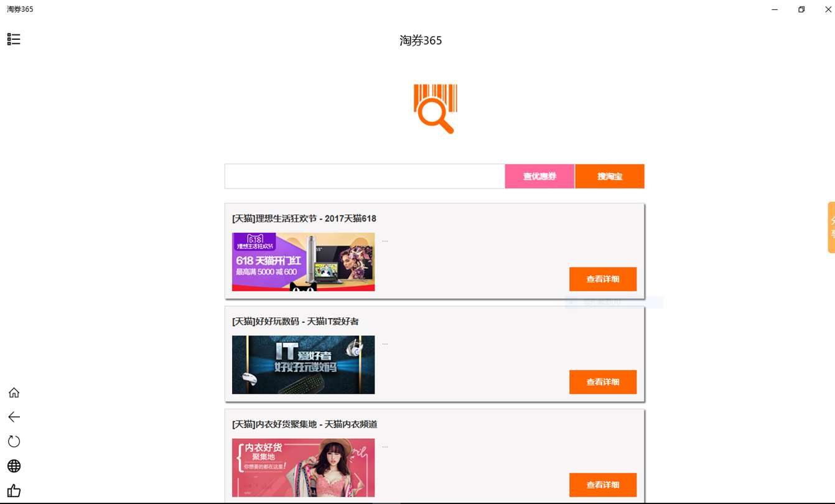Viewport: 835px width, 504px height.
Task: Click the orange barcode search logo
Action: [x=435, y=109]
